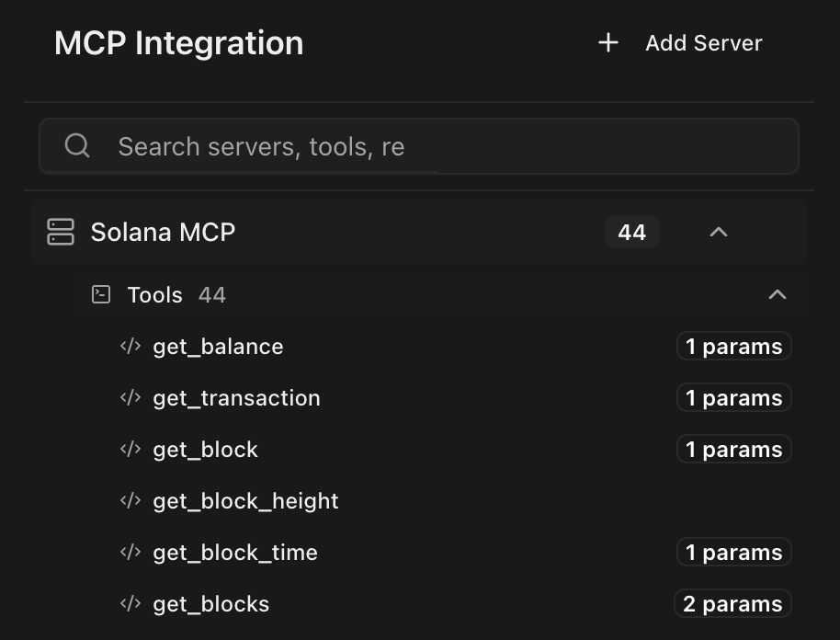Click the 1 params badge for get_balance

tap(733, 347)
